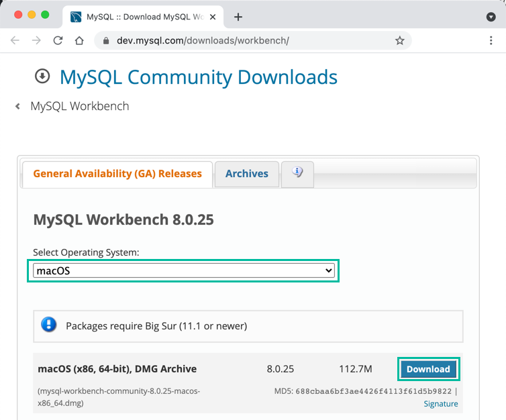Viewport: 506px width, 420px height.
Task: Click the padlock site info icon
Action: 106,41
